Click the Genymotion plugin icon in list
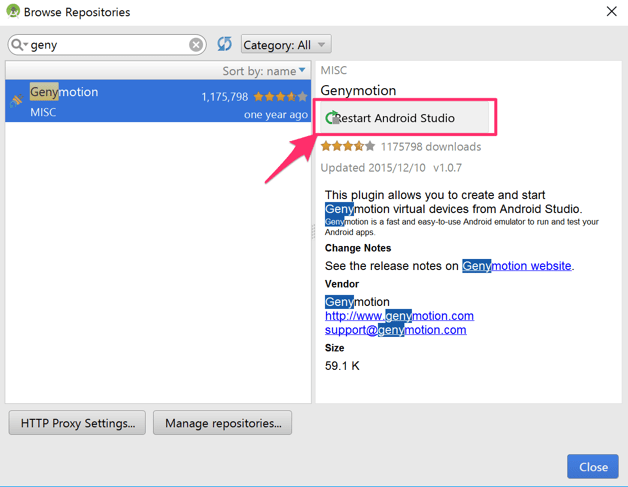 (x=16, y=101)
